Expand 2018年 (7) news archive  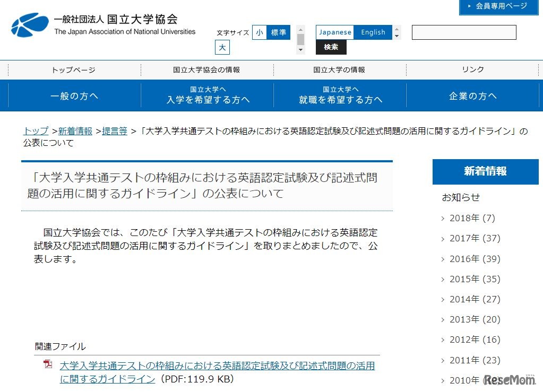(x=472, y=219)
